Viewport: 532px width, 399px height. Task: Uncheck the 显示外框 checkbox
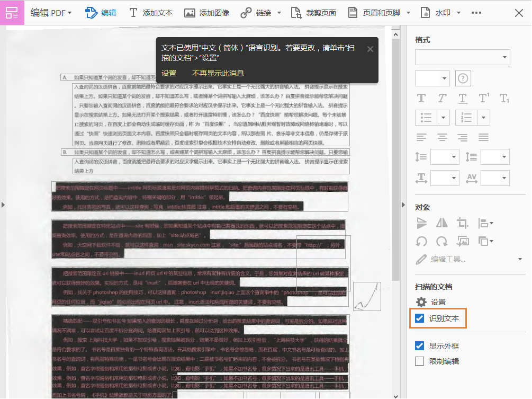pos(420,346)
